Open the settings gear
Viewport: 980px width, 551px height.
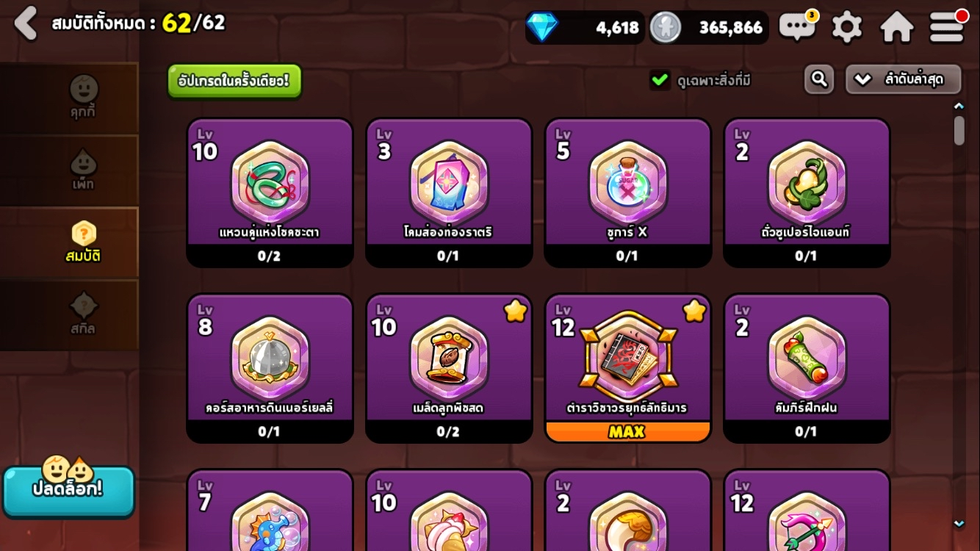(x=846, y=27)
